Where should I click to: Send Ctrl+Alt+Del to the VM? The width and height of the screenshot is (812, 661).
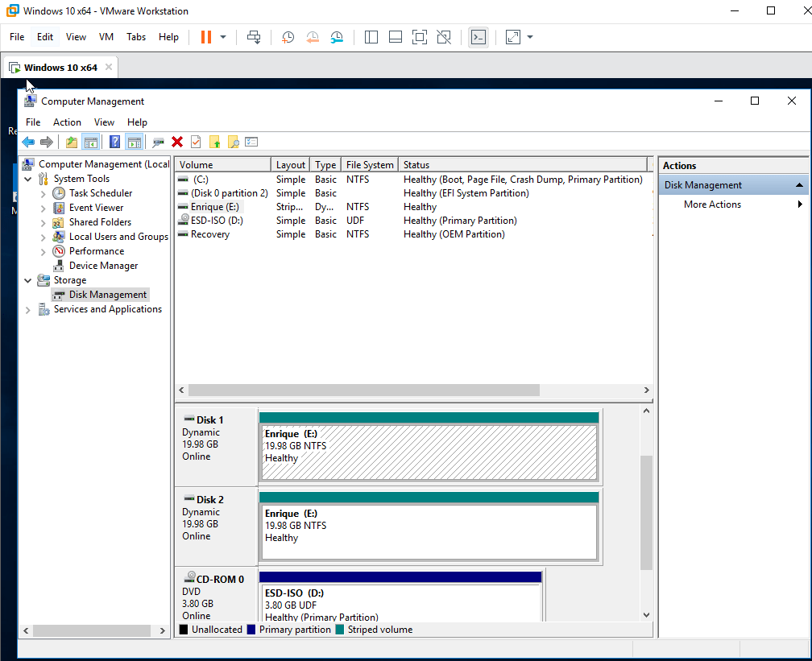coord(254,37)
